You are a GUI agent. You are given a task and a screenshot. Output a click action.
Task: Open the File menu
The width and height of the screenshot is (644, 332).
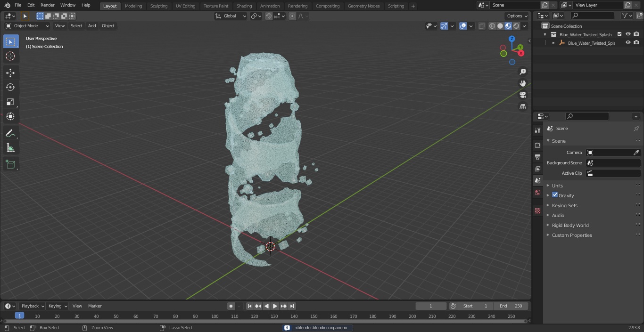point(18,5)
